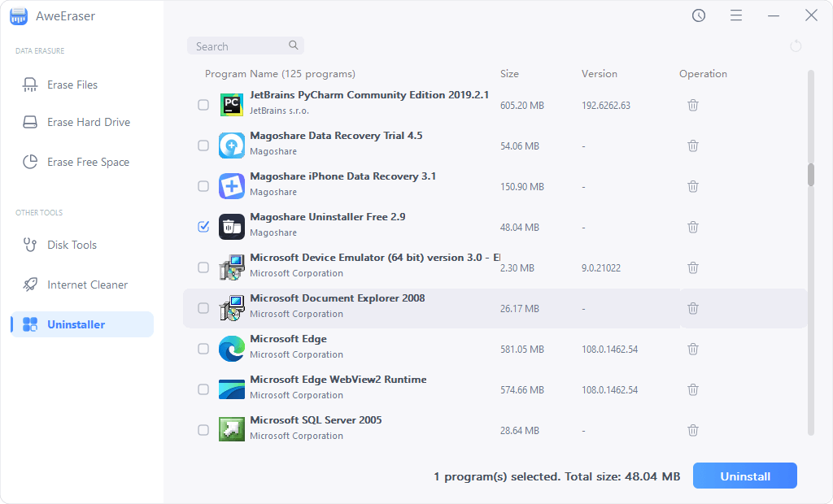Check the Microsoft SQL Server 2005 checkbox

203,430
